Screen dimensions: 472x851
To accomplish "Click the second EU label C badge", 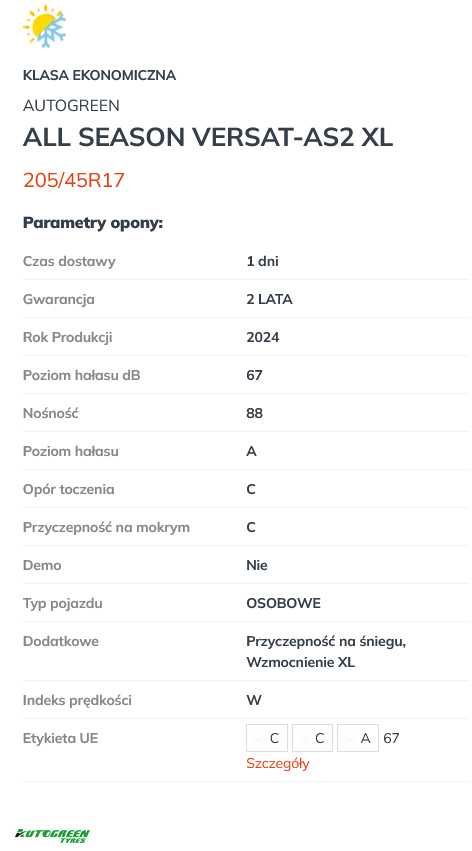I will (312, 738).
